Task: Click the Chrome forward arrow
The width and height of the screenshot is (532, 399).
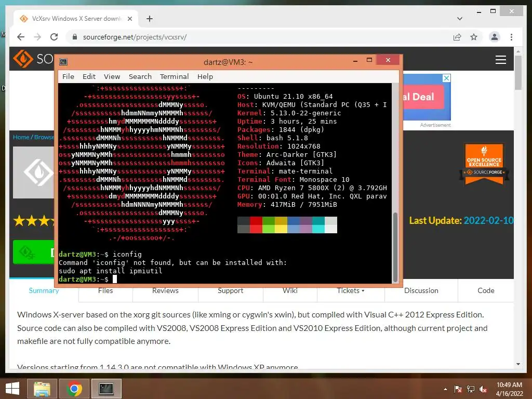Action: coord(37,37)
